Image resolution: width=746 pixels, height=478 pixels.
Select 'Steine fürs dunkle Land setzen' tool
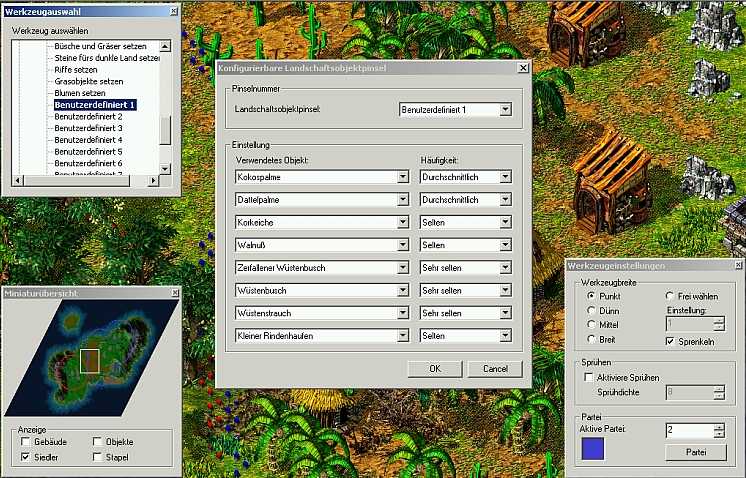(107, 58)
